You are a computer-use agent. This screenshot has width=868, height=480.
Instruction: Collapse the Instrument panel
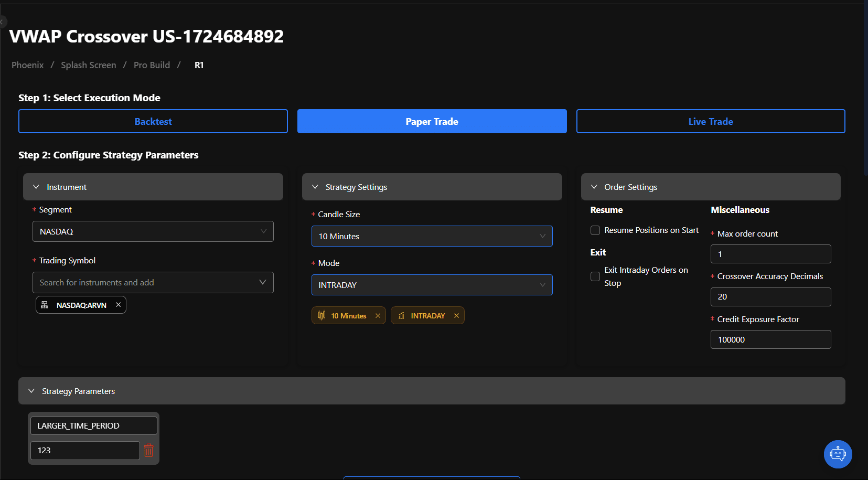pyautogui.click(x=36, y=187)
